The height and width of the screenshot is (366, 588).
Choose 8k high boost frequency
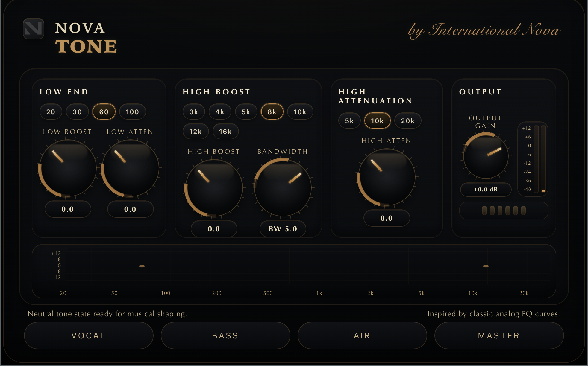pyautogui.click(x=272, y=112)
